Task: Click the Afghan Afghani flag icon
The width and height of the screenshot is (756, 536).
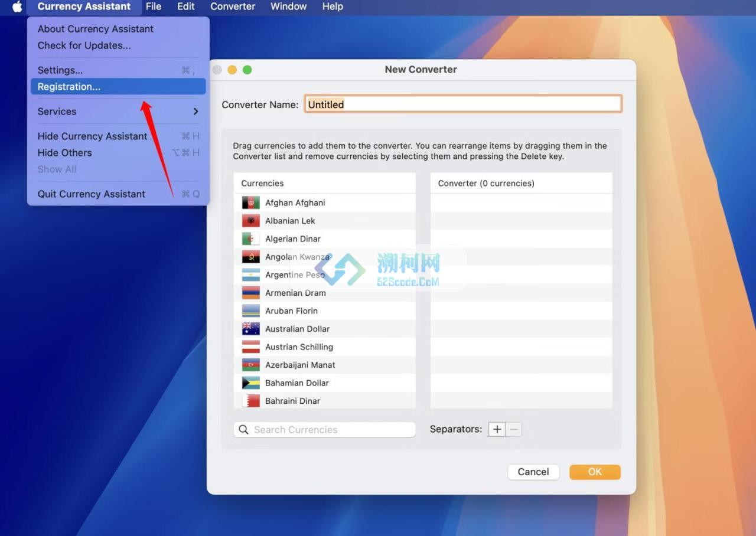Action: pyautogui.click(x=250, y=202)
